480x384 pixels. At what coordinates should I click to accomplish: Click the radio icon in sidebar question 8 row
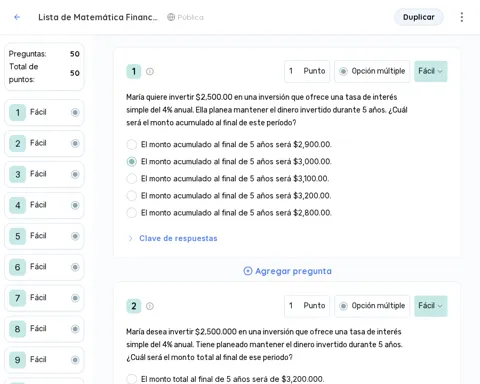pos(75,329)
